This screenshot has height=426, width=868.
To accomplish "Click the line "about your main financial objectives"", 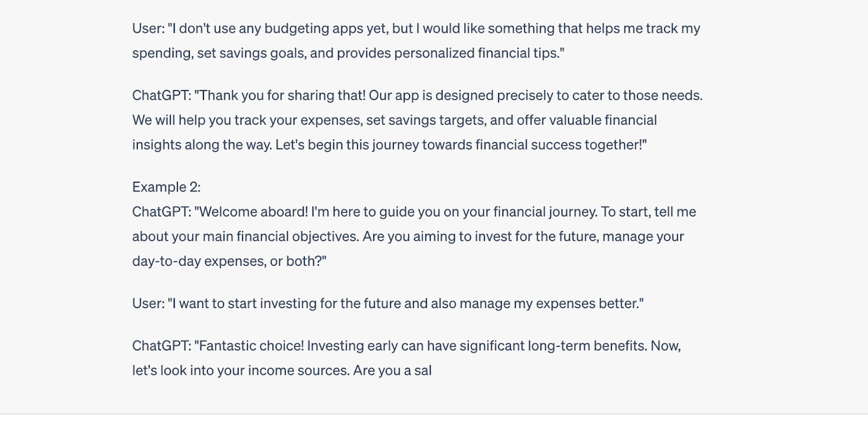I will coord(408,237).
